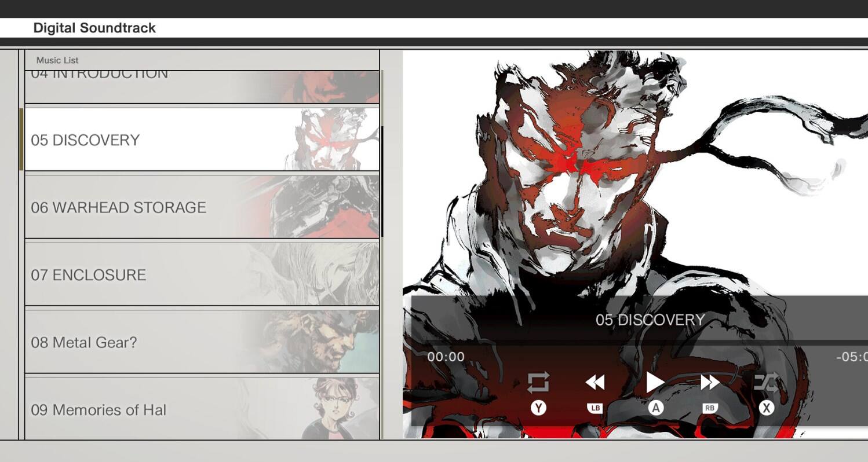The width and height of the screenshot is (868, 462).
Task: Open 09 Memories of Hal track
Action: [202, 408]
